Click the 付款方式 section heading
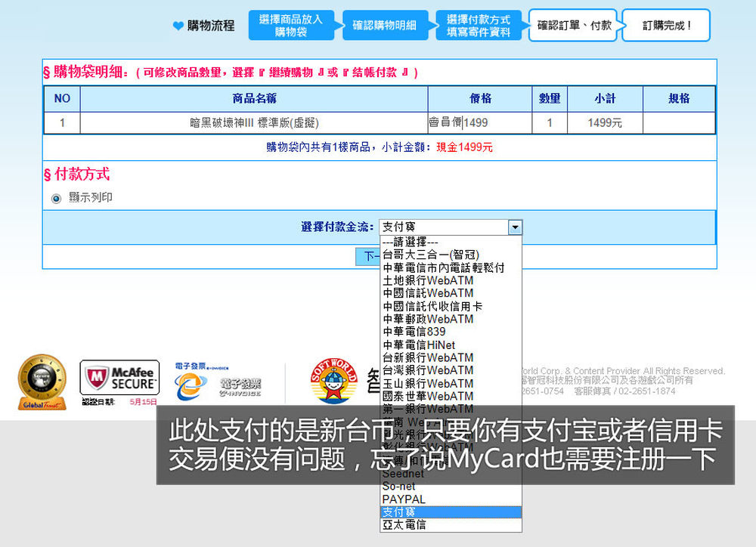The image size is (756, 547). click(77, 175)
